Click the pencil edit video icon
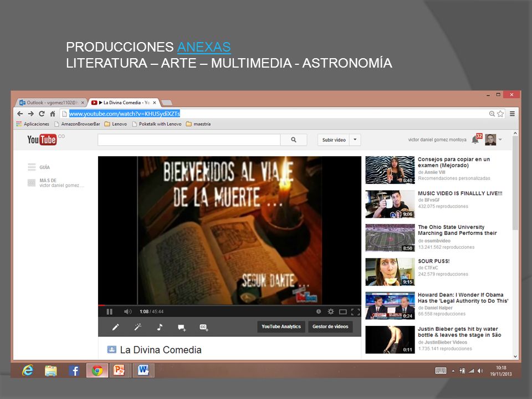 [116, 327]
